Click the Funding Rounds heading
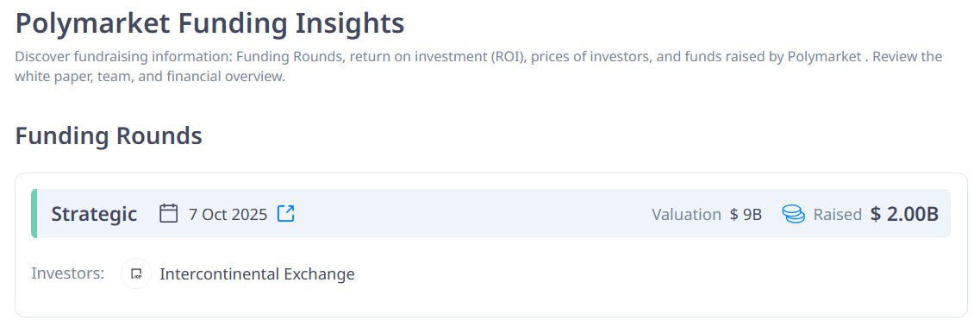This screenshot has width=980, height=333. [109, 135]
